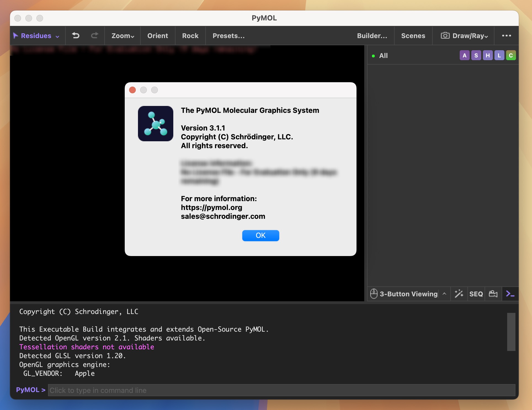
Task: Click the PyMOL molecule logo icon
Action: point(156,124)
